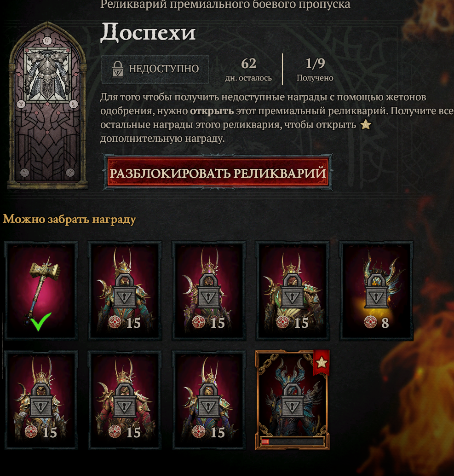Click the star ribbon on bonus reward

coord(322,362)
